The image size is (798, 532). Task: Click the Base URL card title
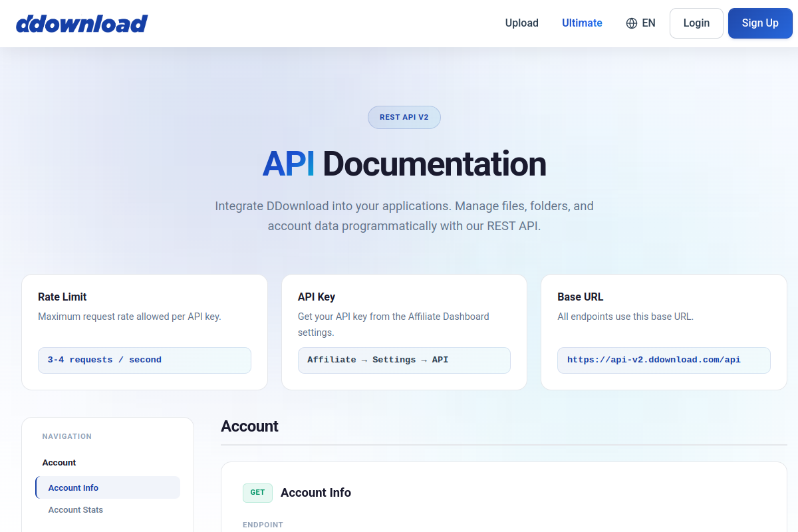pos(581,297)
